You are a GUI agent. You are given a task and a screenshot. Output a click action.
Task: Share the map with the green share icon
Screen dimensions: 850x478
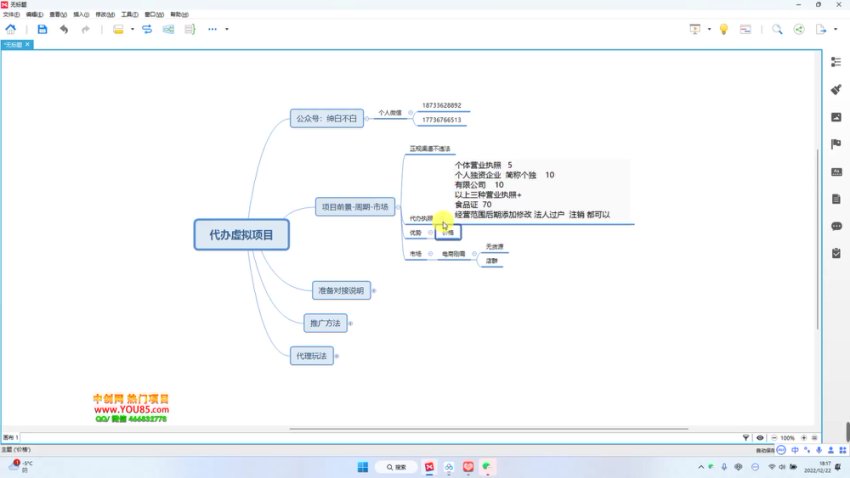coord(799,29)
